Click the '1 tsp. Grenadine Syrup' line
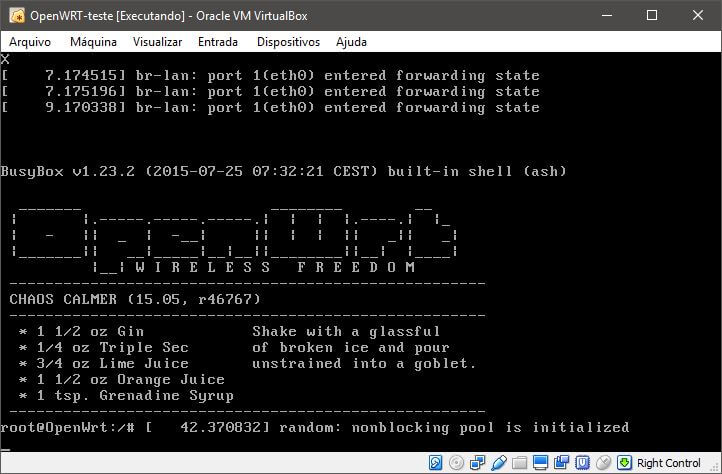The image size is (722, 474). coord(126,396)
